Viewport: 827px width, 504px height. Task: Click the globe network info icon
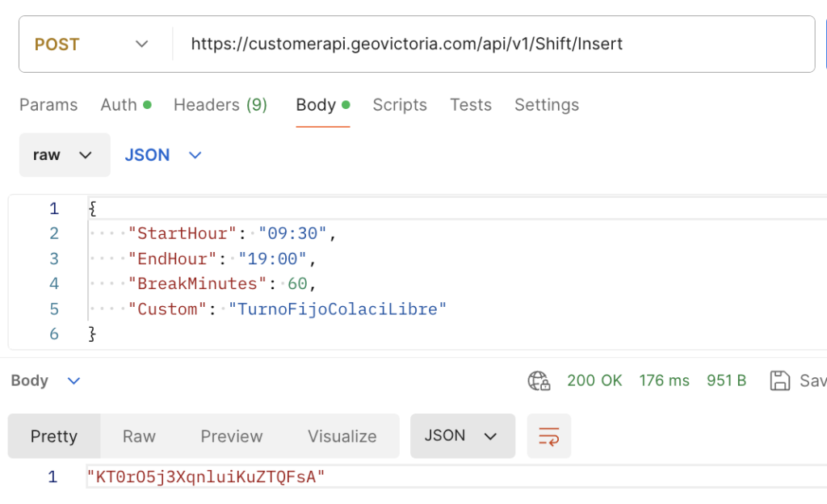539,380
